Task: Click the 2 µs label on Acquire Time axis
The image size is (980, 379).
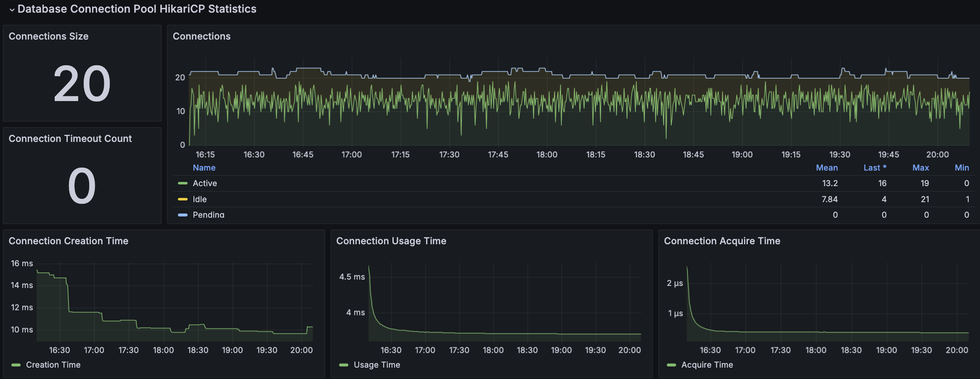Action: coord(675,283)
